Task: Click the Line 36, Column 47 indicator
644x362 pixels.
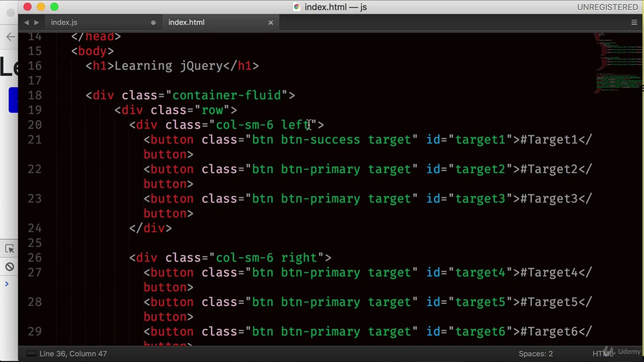Action: [73, 353]
